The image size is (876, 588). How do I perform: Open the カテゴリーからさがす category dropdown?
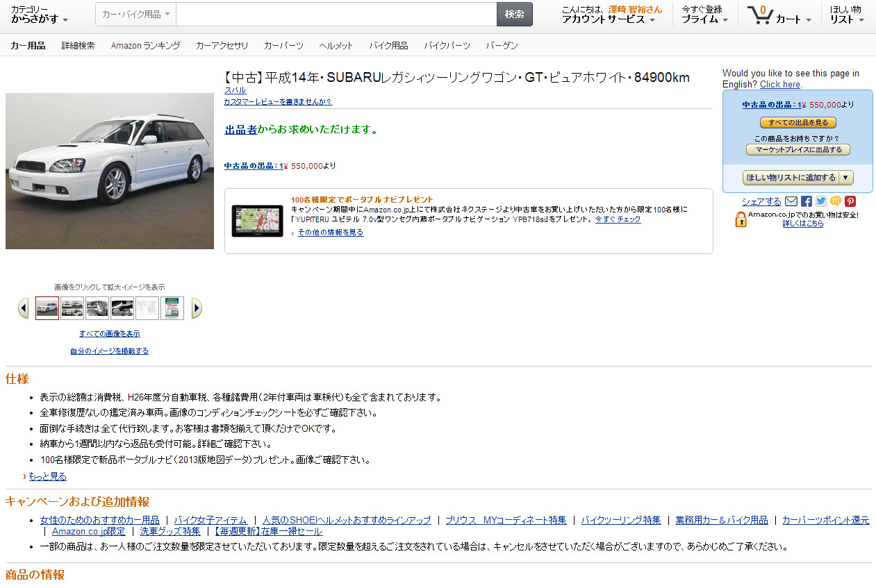40,15
